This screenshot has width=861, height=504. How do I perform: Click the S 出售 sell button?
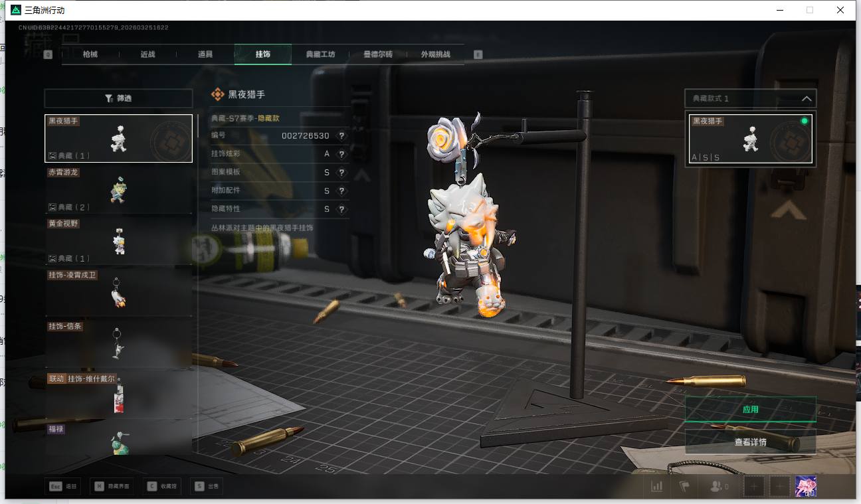pos(206,487)
